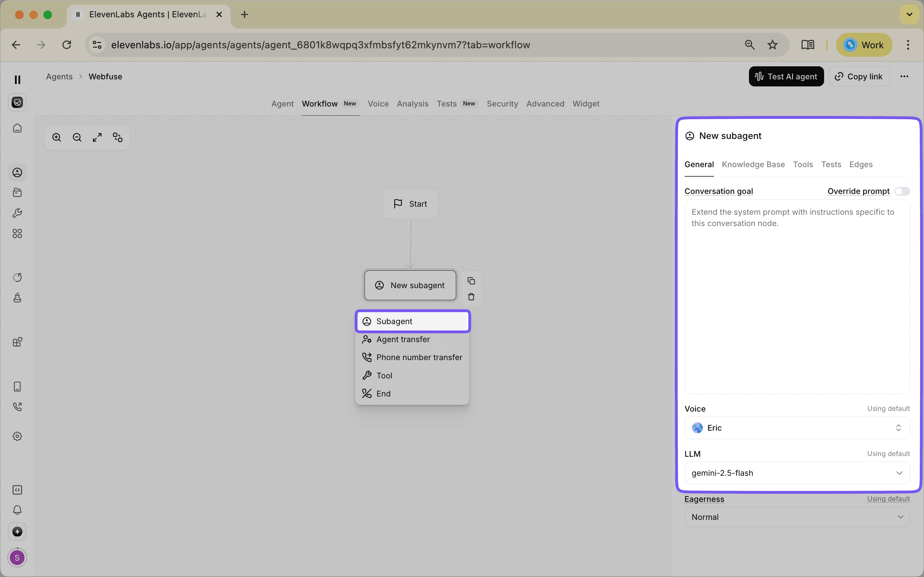Open the Eagerness dropdown set to Normal
The height and width of the screenshot is (577, 924).
[x=797, y=517]
